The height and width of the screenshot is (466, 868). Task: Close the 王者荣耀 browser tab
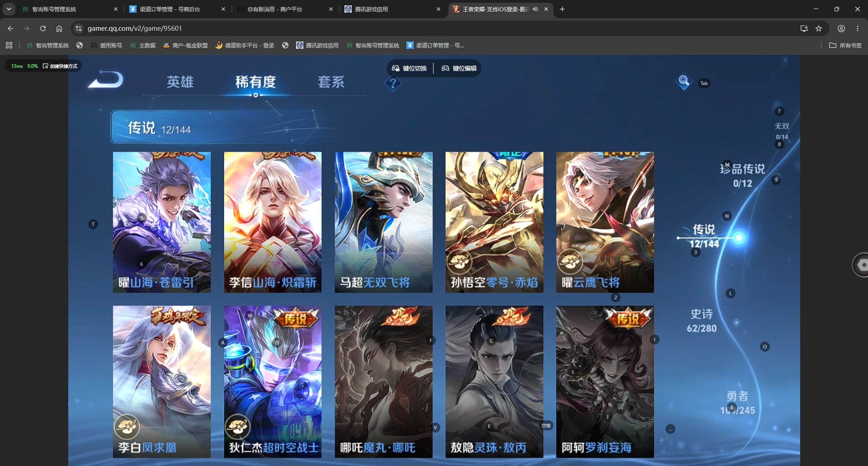click(x=546, y=9)
